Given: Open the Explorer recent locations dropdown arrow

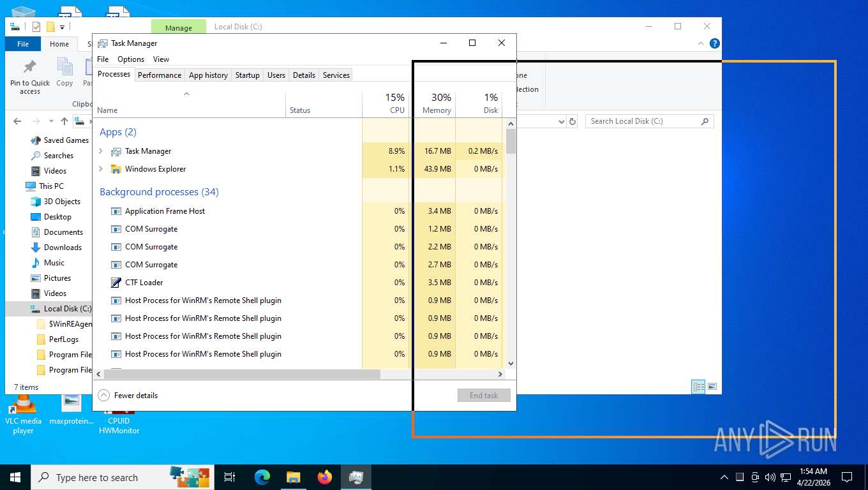Looking at the screenshot, I should point(51,121).
